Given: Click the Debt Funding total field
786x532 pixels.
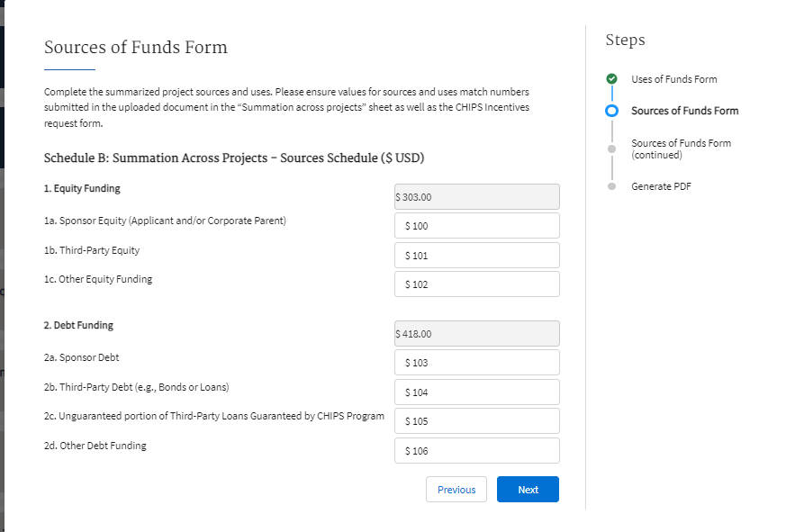Looking at the screenshot, I should [476, 334].
